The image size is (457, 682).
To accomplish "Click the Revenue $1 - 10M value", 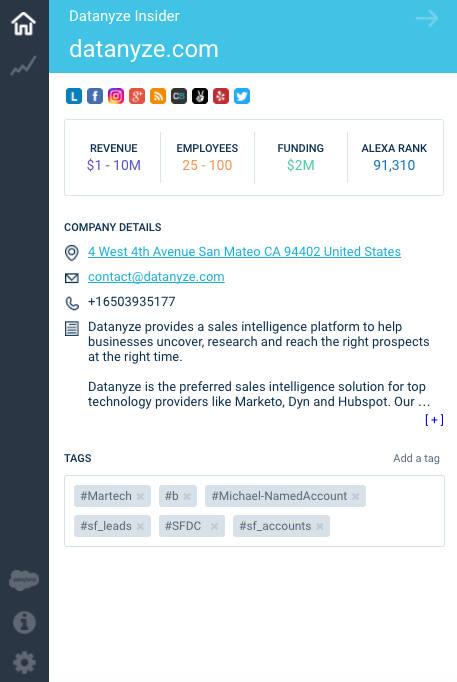I will (x=113, y=165).
